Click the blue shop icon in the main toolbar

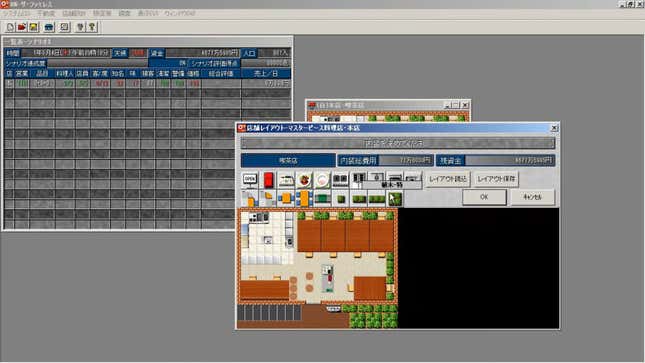tap(49, 27)
